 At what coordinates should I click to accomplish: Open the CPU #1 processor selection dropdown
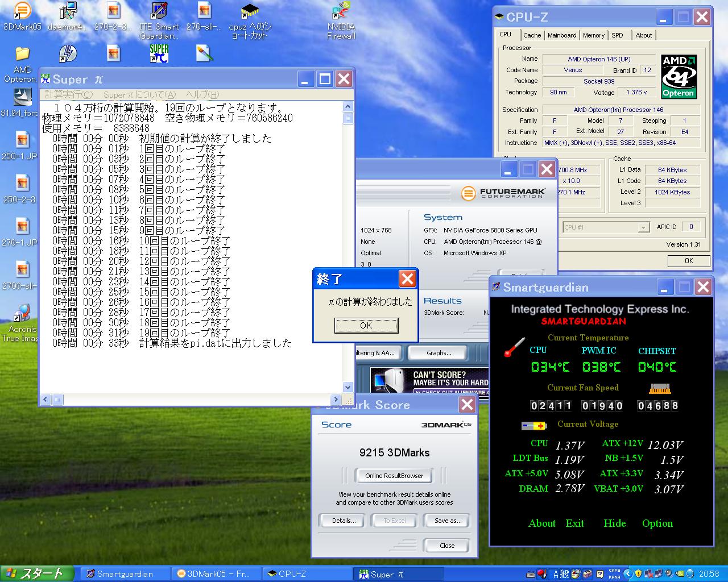click(x=643, y=227)
